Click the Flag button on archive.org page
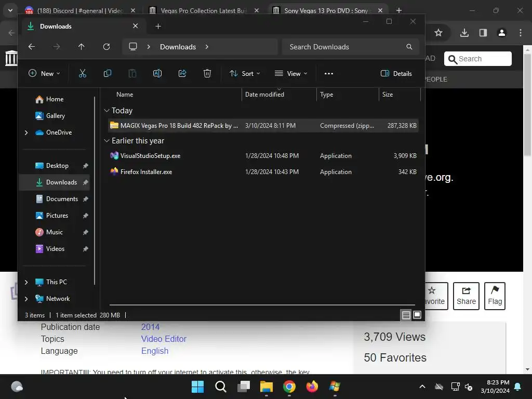Viewport: 532px width, 399px height. pyautogui.click(x=495, y=296)
